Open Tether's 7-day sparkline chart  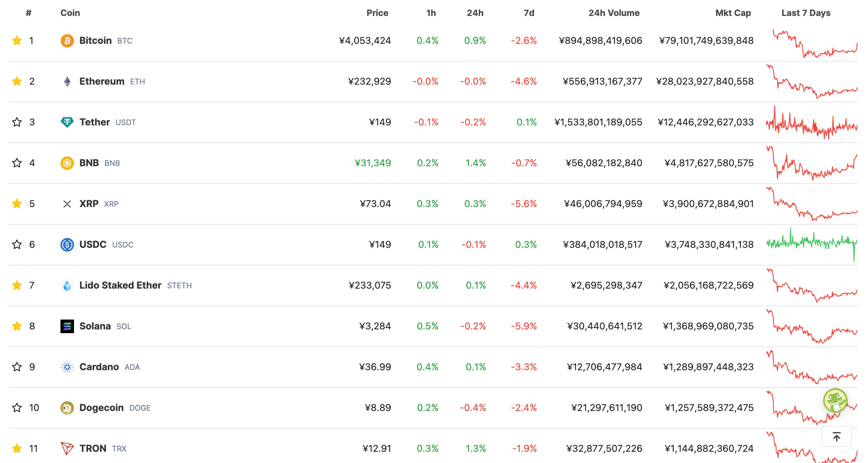812,122
